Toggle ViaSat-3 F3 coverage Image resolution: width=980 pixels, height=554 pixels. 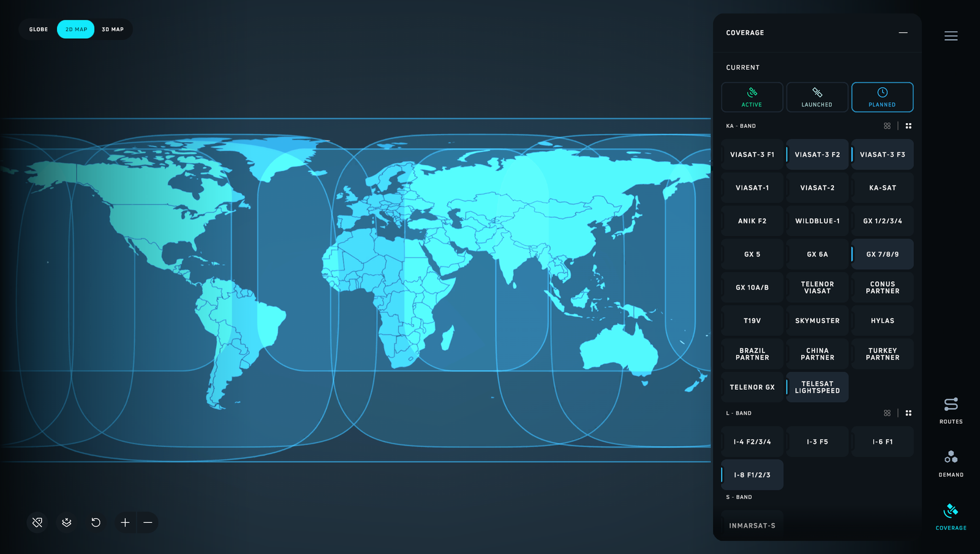[882, 155]
